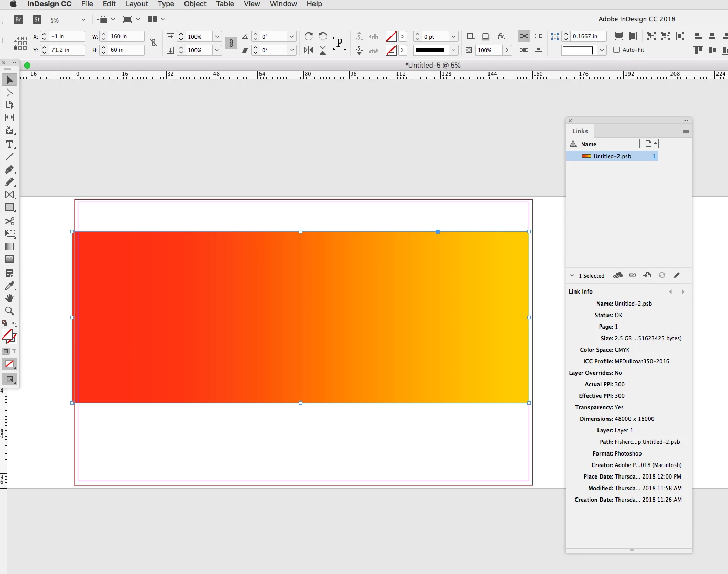The width and height of the screenshot is (728, 574).
Task: Toggle no text wrap button
Action: click(x=524, y=36)
